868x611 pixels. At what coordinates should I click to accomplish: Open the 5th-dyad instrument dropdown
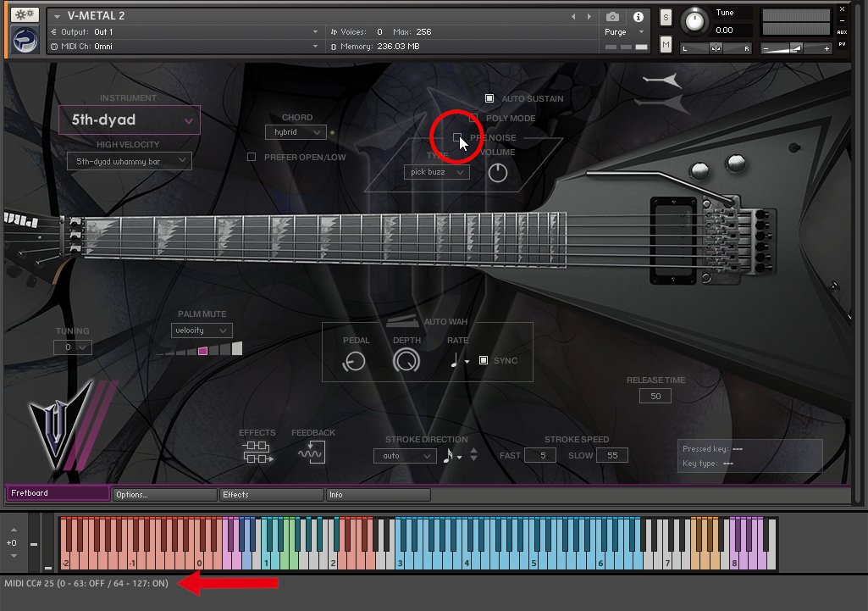130,119
